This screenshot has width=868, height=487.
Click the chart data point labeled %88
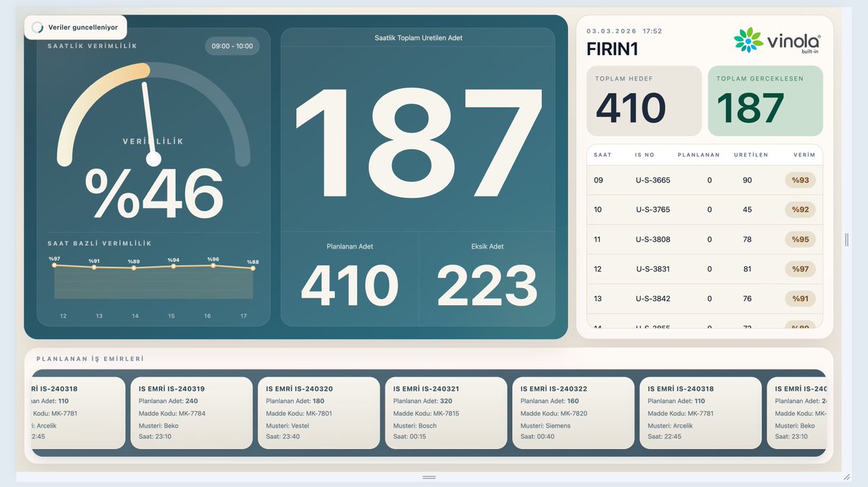pos(252,268)
